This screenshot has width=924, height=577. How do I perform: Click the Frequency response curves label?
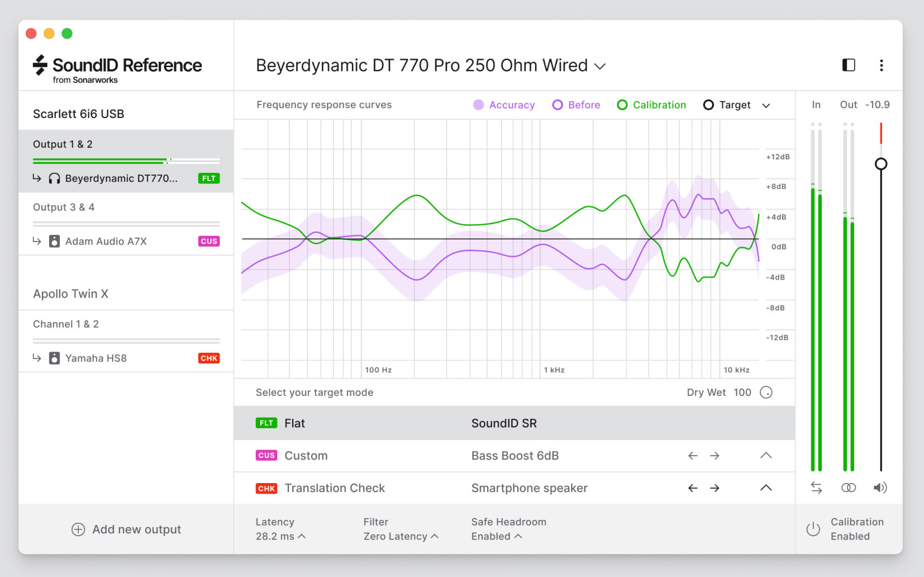324,105
